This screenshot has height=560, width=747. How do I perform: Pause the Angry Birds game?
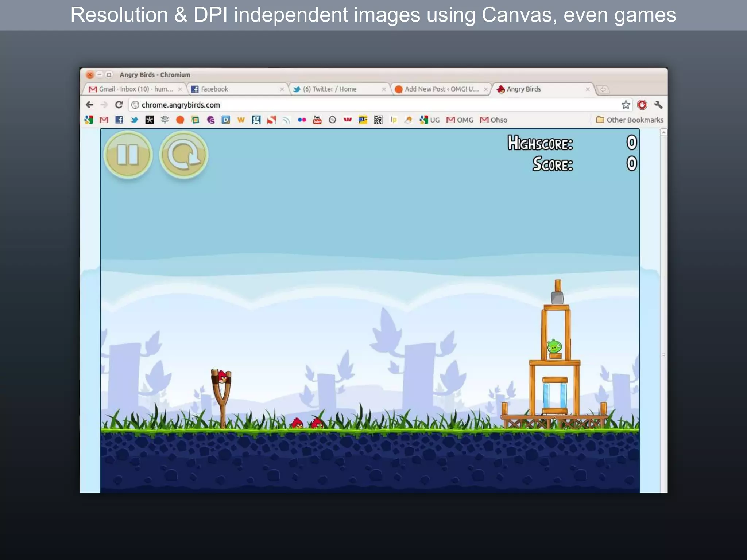pos(128,155)
